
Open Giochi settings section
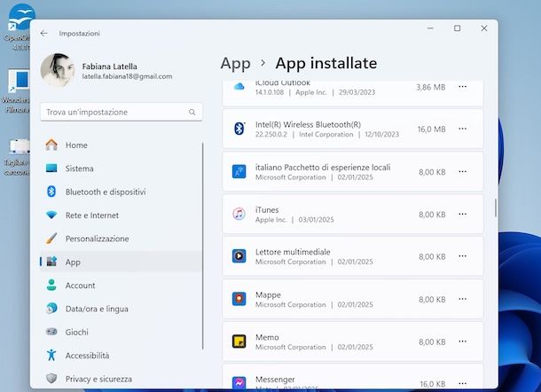(x=121, y=332)
